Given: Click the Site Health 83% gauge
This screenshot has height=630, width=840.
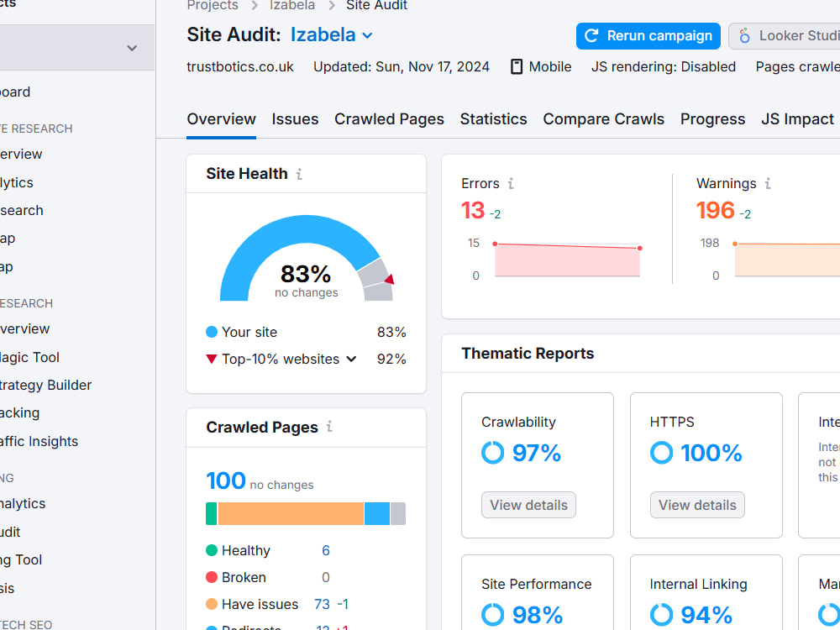Looking at the screenshot, I should point(307,258).
